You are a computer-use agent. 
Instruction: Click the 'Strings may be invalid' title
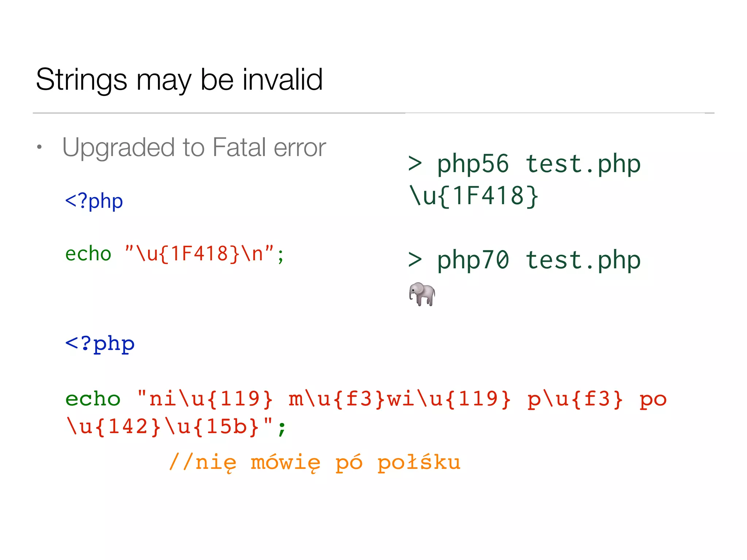(179, 80)
